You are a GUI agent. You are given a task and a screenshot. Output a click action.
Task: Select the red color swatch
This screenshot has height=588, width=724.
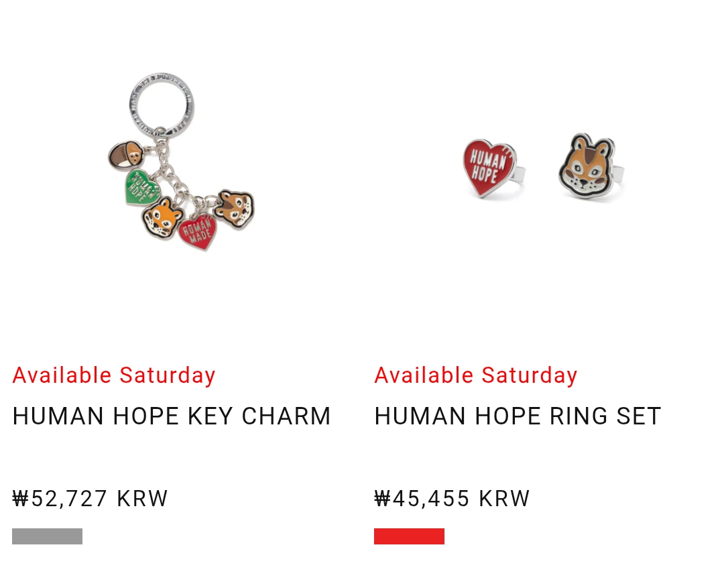[409, 536]
